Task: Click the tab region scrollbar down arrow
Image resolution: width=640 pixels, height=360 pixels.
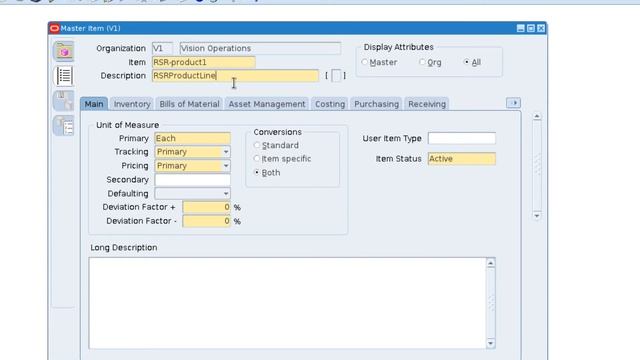Action: click(x=537, y=216)
